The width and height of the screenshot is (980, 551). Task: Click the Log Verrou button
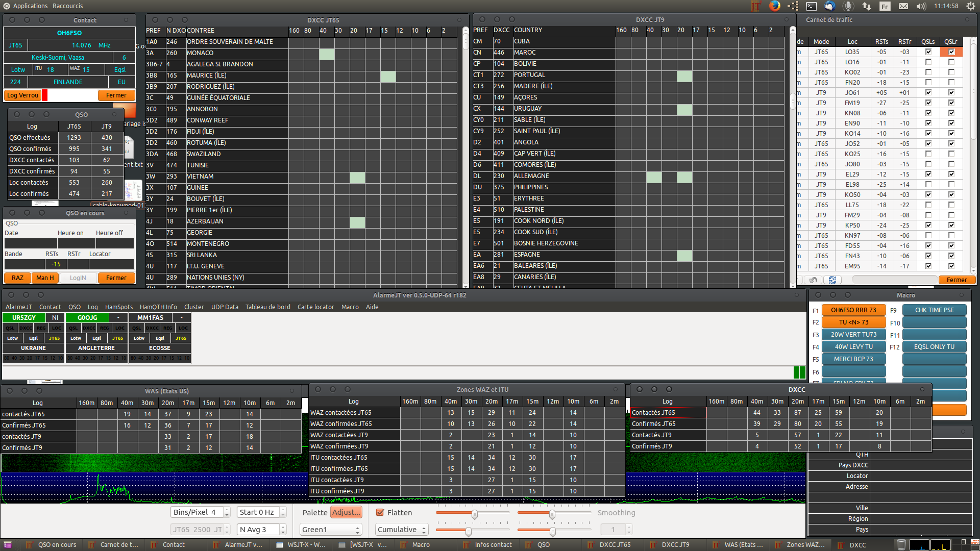click(23, 95)
